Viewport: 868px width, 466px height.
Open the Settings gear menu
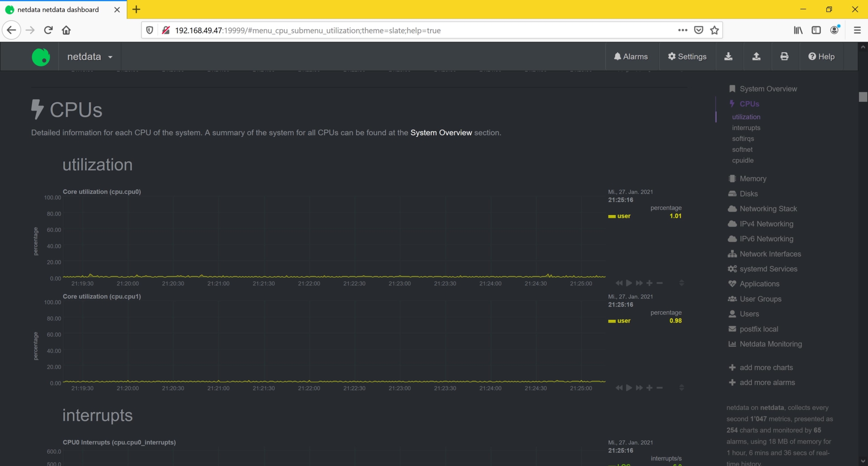[x=687, y=56]
